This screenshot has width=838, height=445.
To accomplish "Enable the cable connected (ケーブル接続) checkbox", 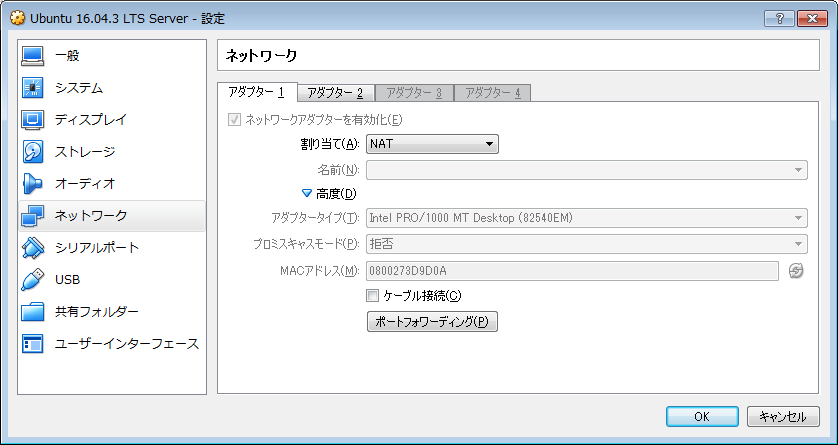I will [374, 296].
